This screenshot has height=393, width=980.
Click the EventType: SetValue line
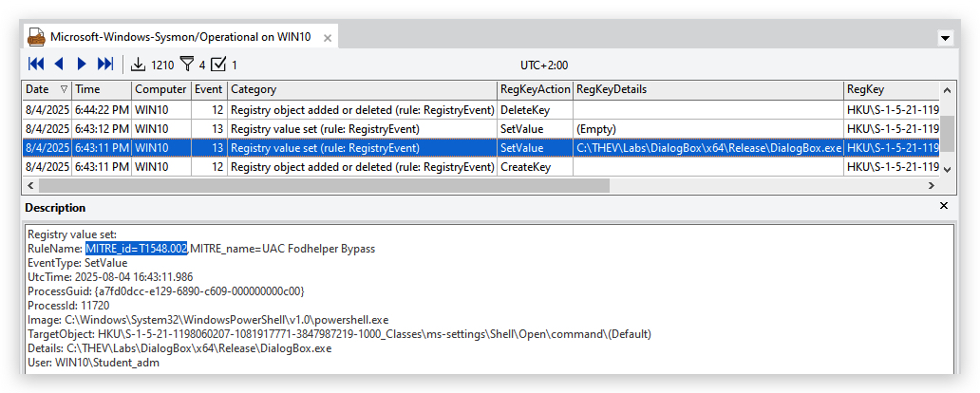pos(78,263)
